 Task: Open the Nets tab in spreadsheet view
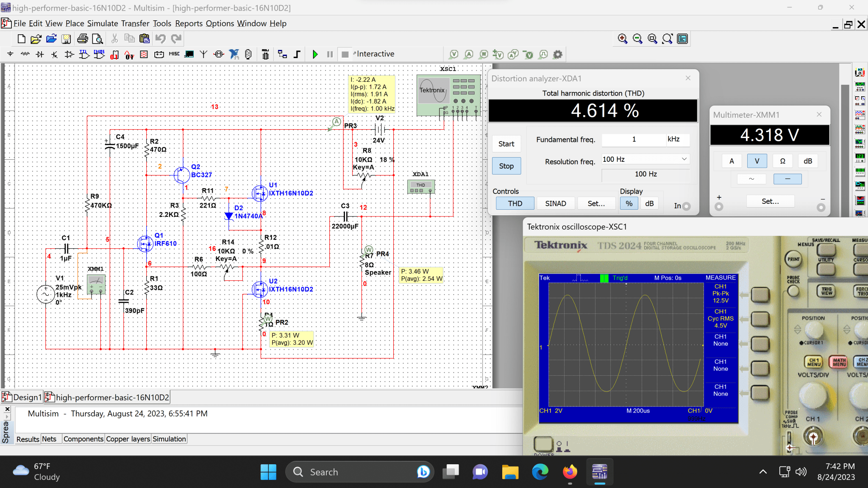pyautogui.click(x=49, y=439)
